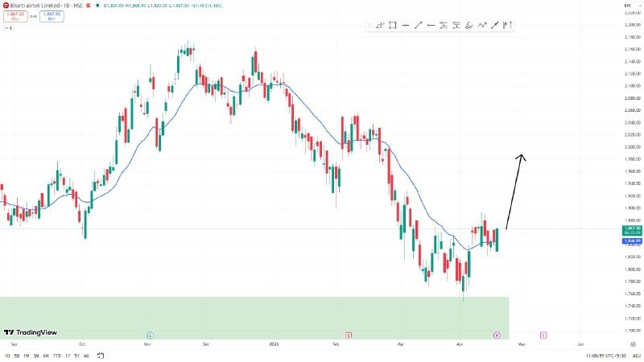Click the BUY 1,867.90 button
The height and width of the screenshot is (362, 644).
(52, 16)
